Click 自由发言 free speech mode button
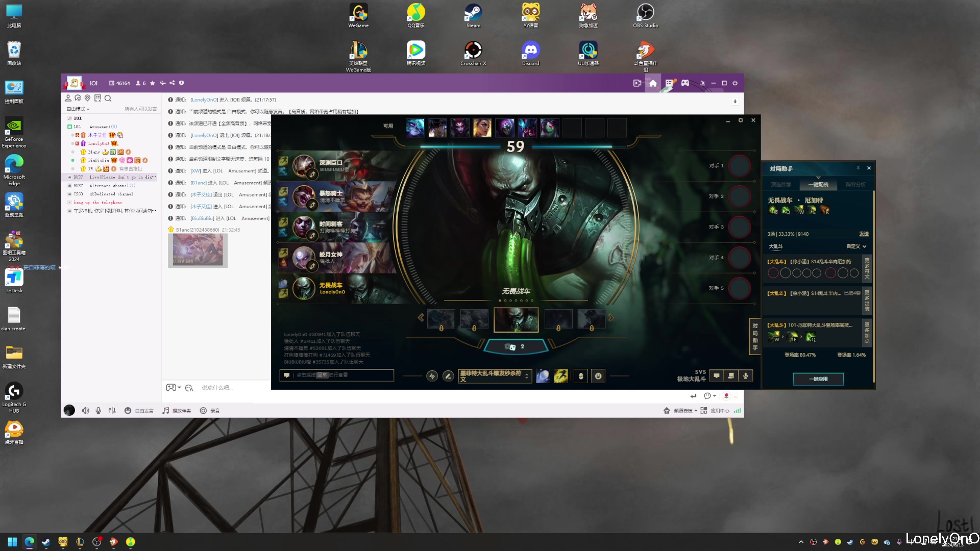 pos(139,410)
